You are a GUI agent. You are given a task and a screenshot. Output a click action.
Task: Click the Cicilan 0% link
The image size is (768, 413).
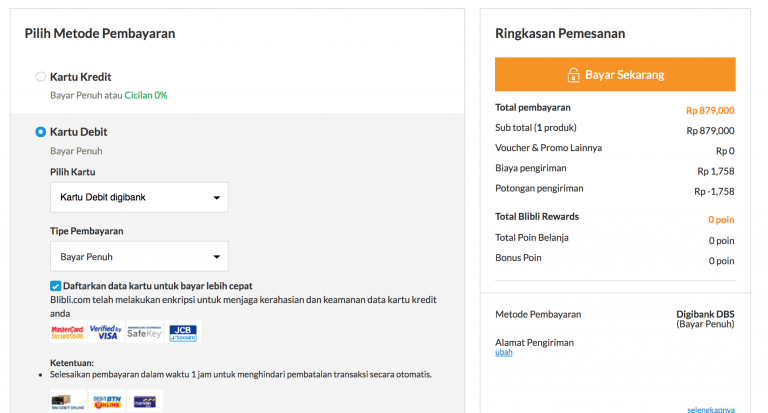pos(145,95)
